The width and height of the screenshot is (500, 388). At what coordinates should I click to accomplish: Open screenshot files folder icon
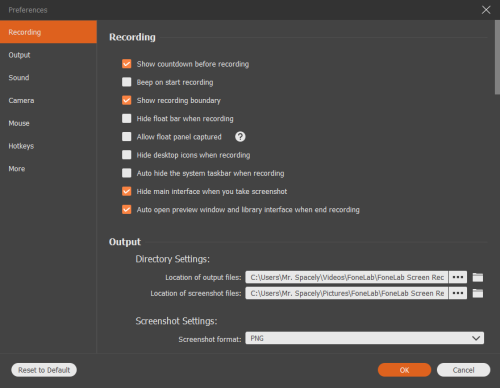point(478,293)
